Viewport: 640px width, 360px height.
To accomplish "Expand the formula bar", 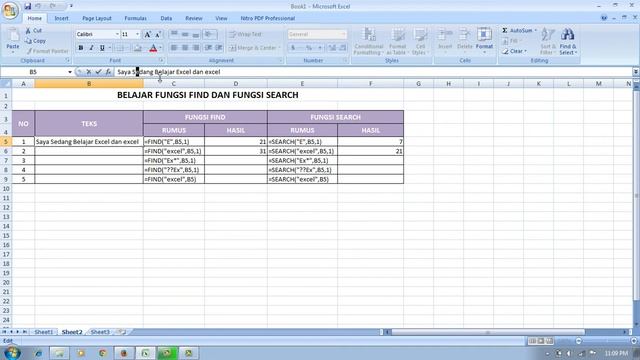I will 636,72.
